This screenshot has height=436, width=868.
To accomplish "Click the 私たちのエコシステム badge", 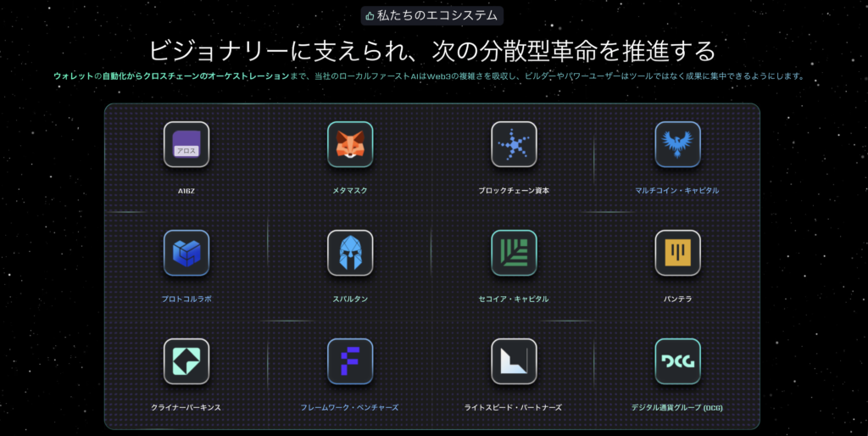I will point(431,15).
